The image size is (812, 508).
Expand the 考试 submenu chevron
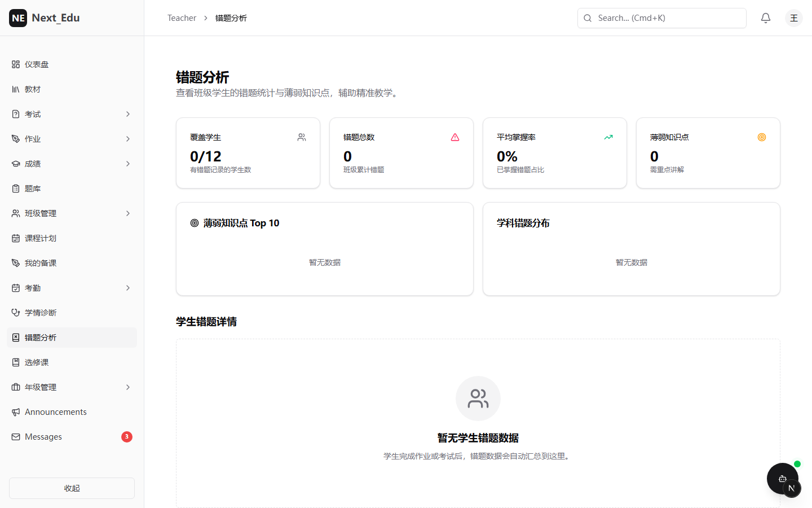(128, 114)
